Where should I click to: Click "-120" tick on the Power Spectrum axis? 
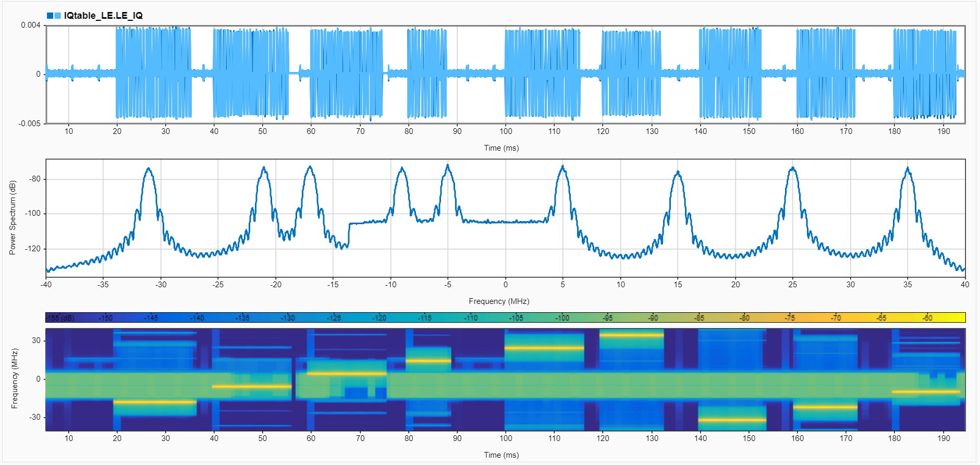click(33, 249)
